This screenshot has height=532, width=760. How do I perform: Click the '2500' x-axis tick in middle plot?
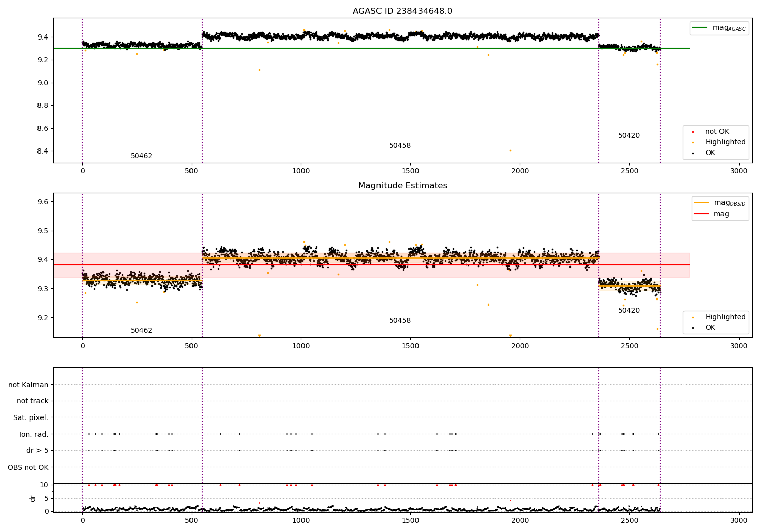[629, 346]
